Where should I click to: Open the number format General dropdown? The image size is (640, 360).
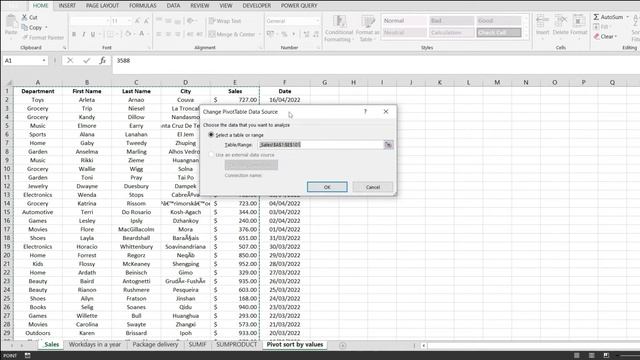317,21
